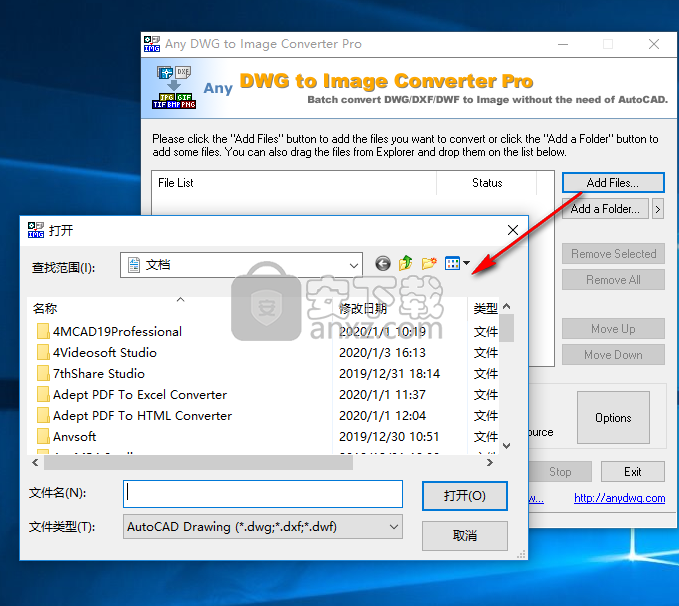The image size is (679, 606).
Task: Select the Anvsoft folder name
Action: pos(74,437)
